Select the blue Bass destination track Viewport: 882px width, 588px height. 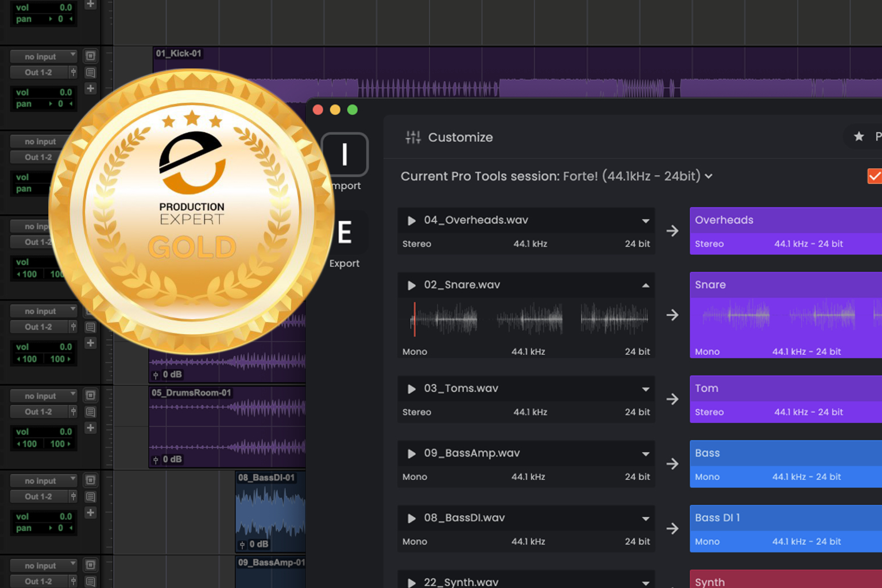(786, 463)
